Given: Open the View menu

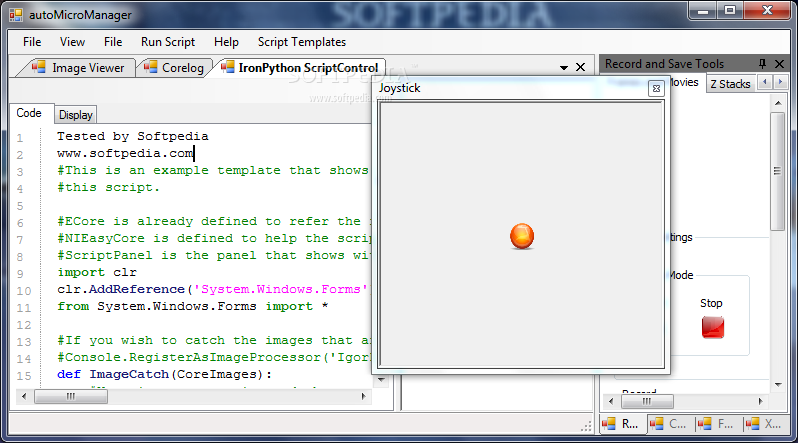Looking at the screenshot, I should 72,42.
